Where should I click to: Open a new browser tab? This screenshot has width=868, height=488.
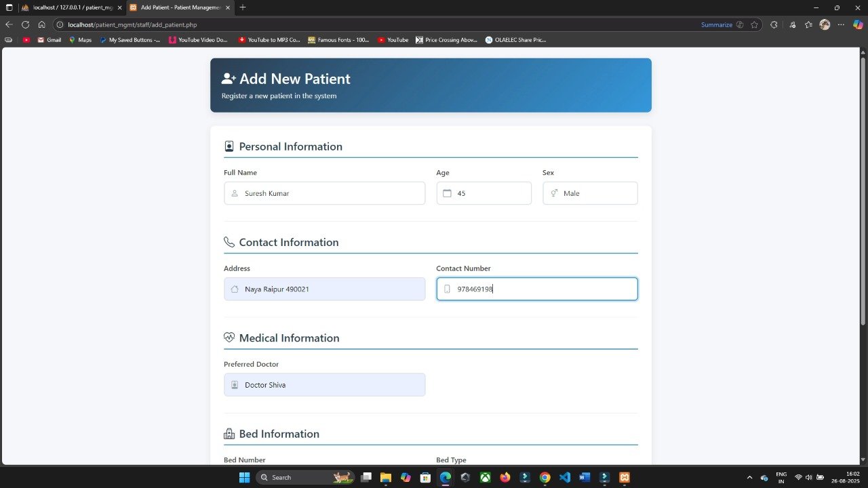243,7
